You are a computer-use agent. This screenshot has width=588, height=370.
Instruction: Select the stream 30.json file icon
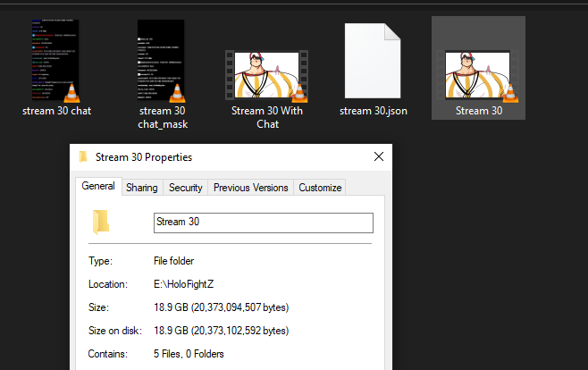click(373, 61)
